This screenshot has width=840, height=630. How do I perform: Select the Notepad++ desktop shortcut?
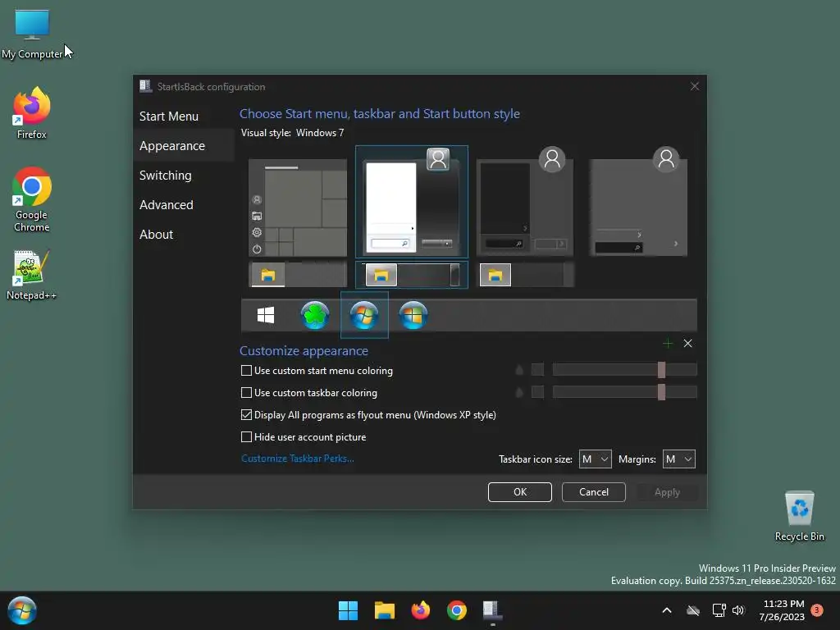pyautogui.click(x=32, y=275)
